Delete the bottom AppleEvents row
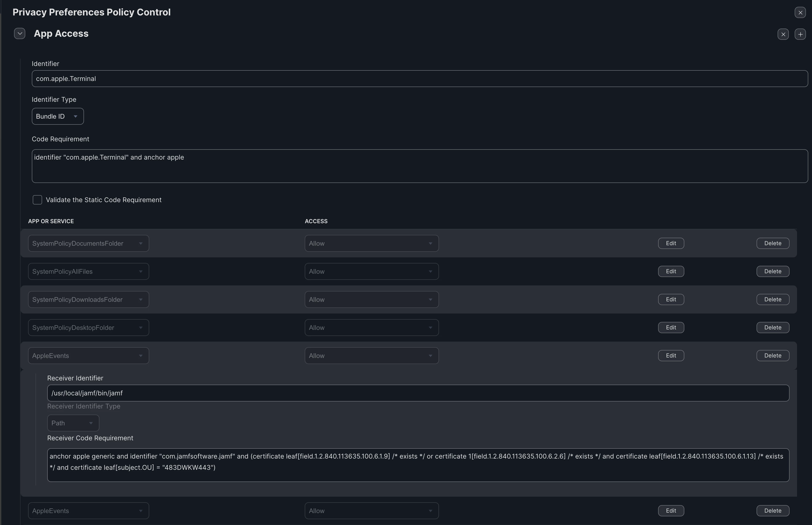This screenshot has height=525, width=812. pyautogui.click(x=773, y=511)
